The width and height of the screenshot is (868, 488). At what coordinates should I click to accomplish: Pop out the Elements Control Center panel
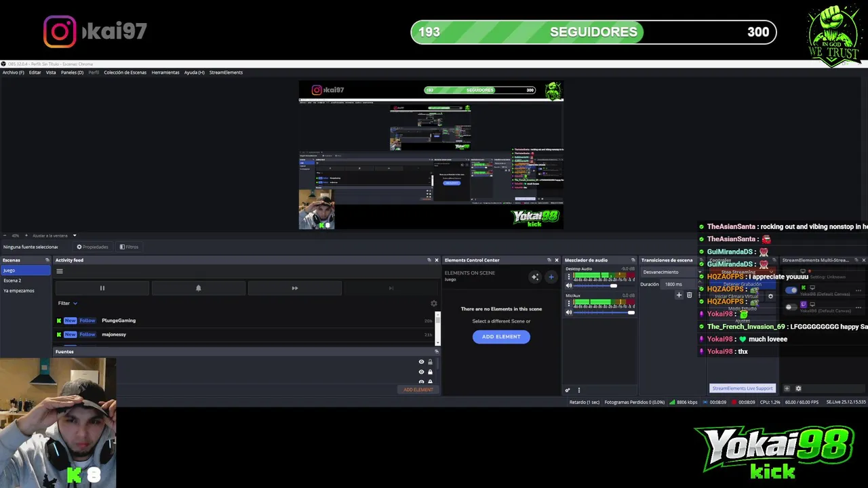point(549,260)
